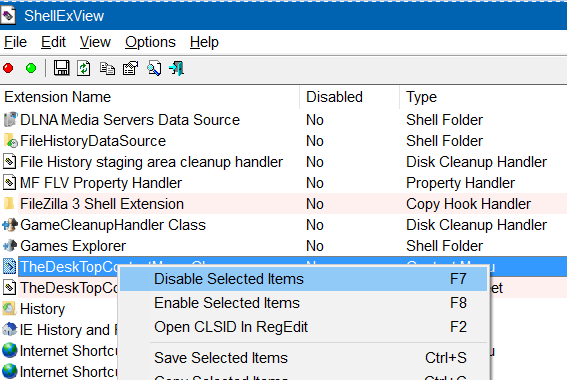Click the Refresh toolbar icon

tap(84, 68)
